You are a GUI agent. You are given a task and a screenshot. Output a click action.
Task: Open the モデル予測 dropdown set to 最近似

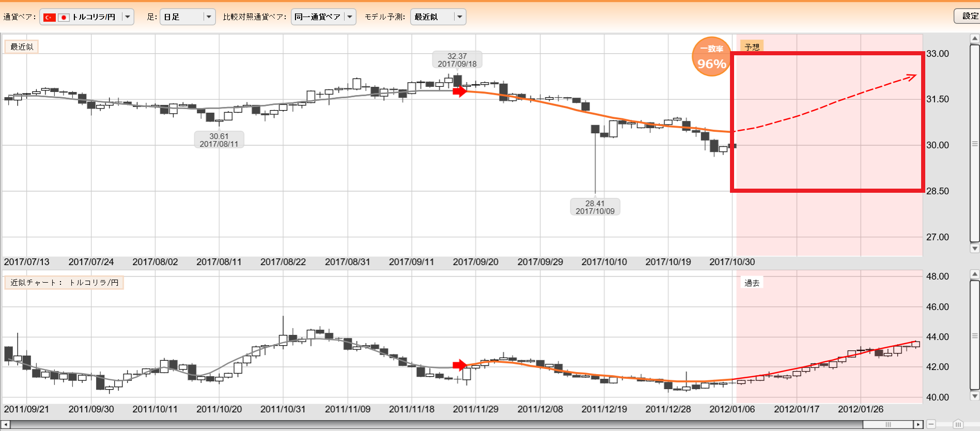(438, 17)
